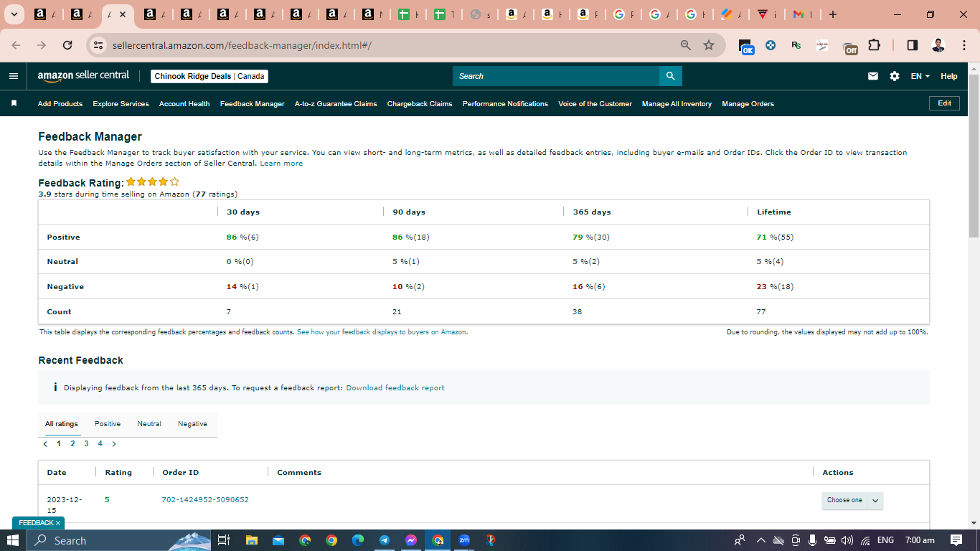Click the RS extension icon

pos(796,45)
